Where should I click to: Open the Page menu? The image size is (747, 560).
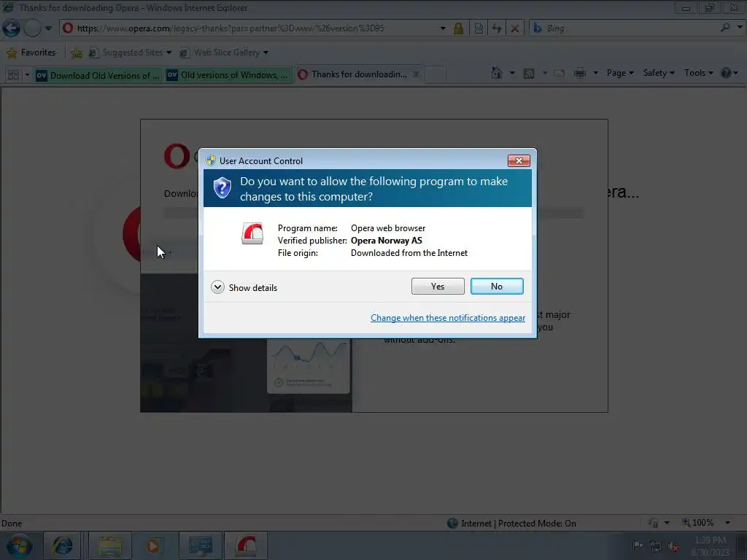point(620,73)
